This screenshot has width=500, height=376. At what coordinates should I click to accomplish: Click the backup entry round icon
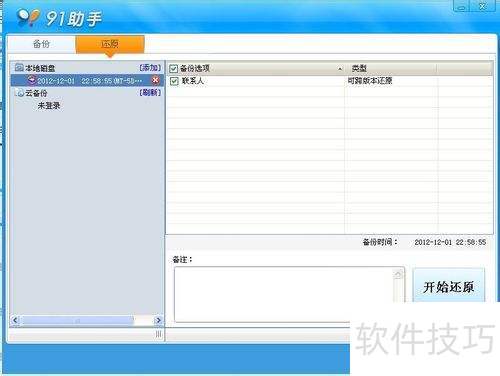[x=32, y=80]
